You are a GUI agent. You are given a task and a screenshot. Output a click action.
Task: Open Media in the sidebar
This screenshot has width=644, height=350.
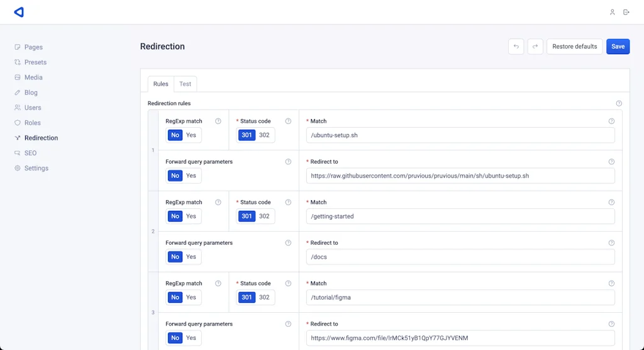click(x=33, y=77)
